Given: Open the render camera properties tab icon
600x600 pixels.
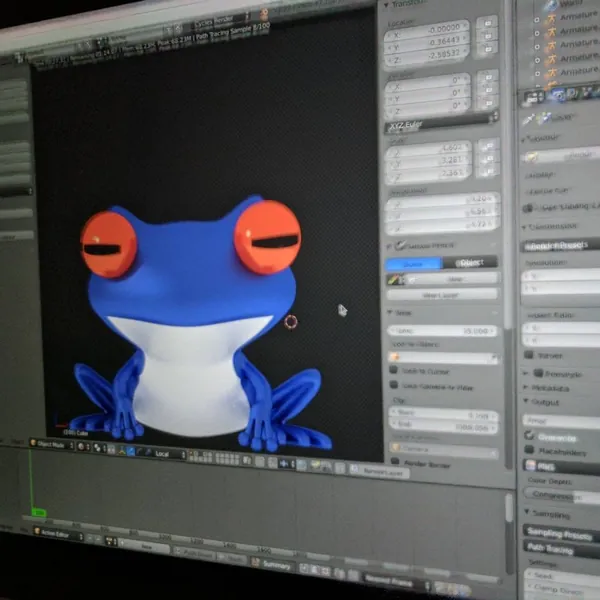Looking at the screenshot, I should pyautogui.click(x=558, y=94).
